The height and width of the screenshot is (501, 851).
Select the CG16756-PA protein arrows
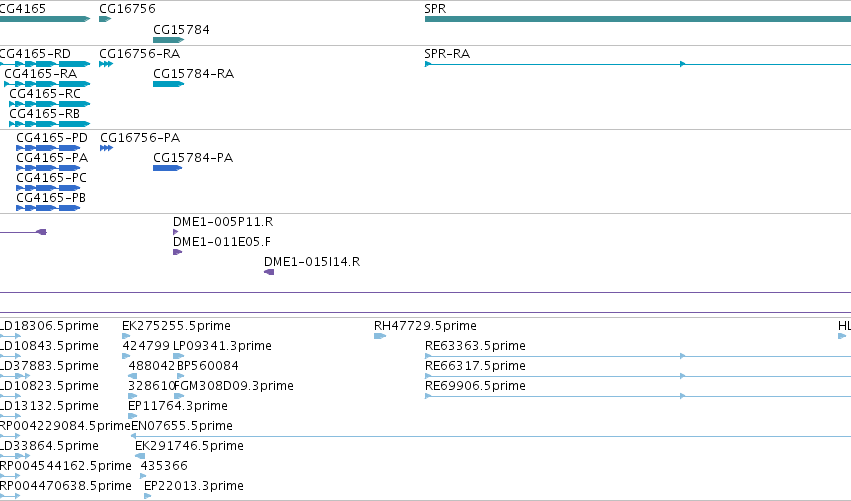point(106,148)
